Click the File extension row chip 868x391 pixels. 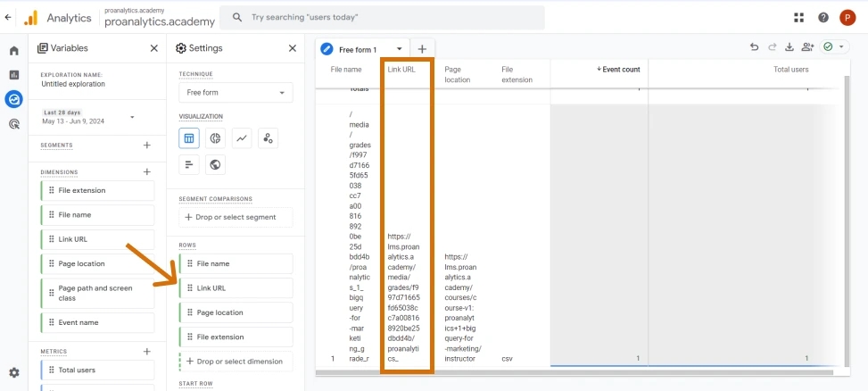(236, 337)
